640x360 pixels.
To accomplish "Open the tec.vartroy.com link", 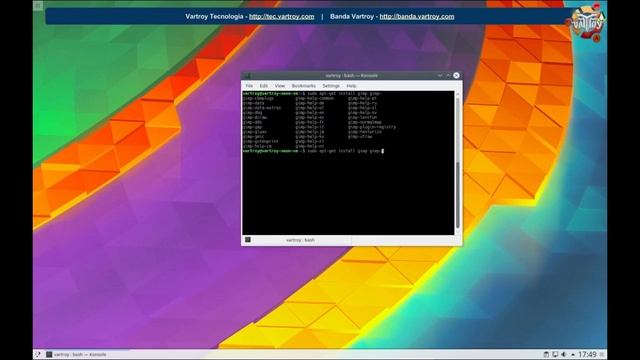I will coord(282,16).
